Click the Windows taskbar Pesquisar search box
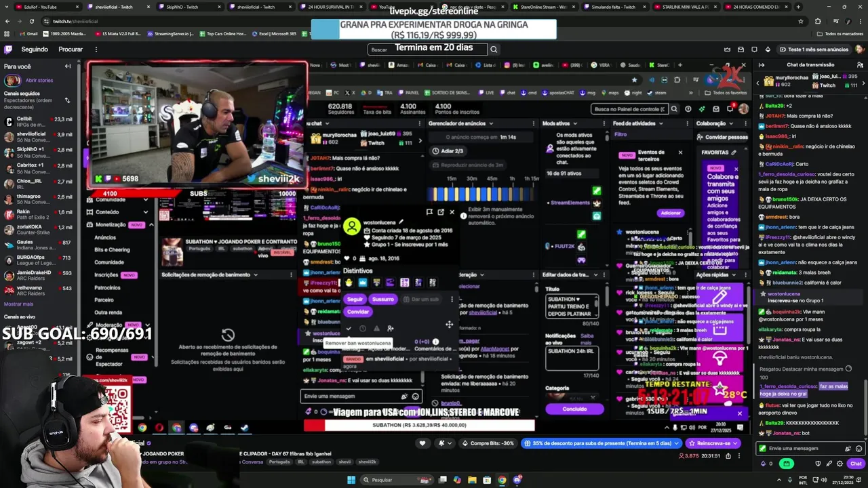This screenshot has width=868, height=488. point(397,480)
